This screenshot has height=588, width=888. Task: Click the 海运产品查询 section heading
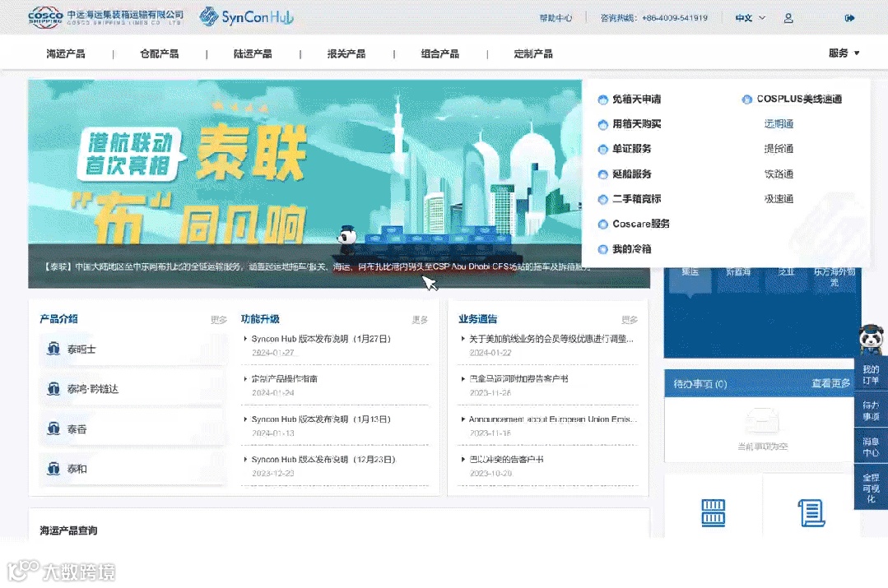pyautogui.click(x=68, y=530)
